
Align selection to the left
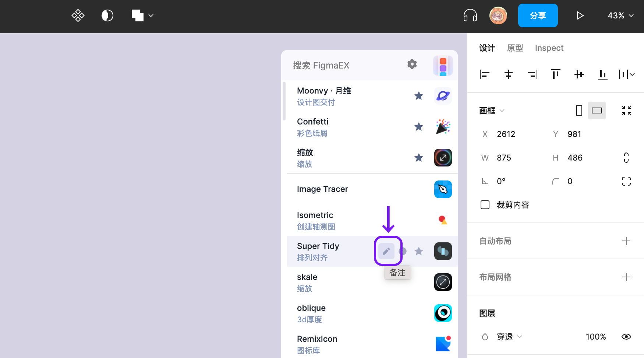click(x=485, y=74)
